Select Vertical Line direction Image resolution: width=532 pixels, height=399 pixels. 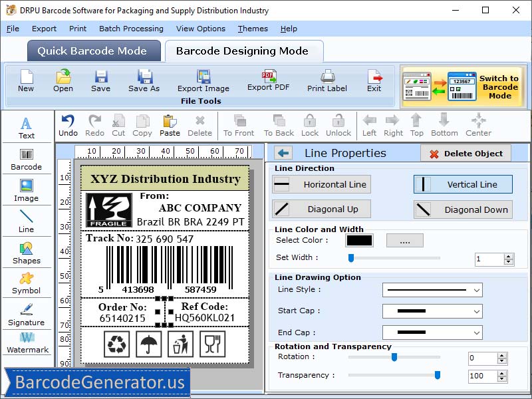pos(462,184)
